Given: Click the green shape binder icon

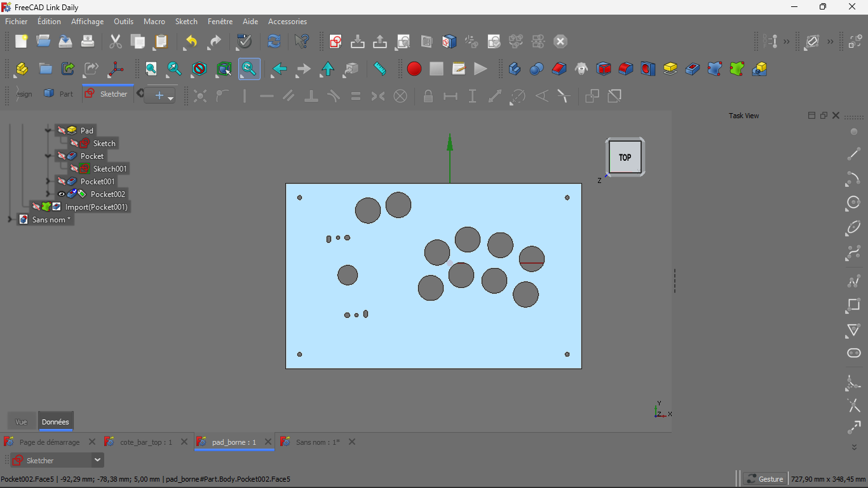Looking at the screenshot, I should coord(737,69).
